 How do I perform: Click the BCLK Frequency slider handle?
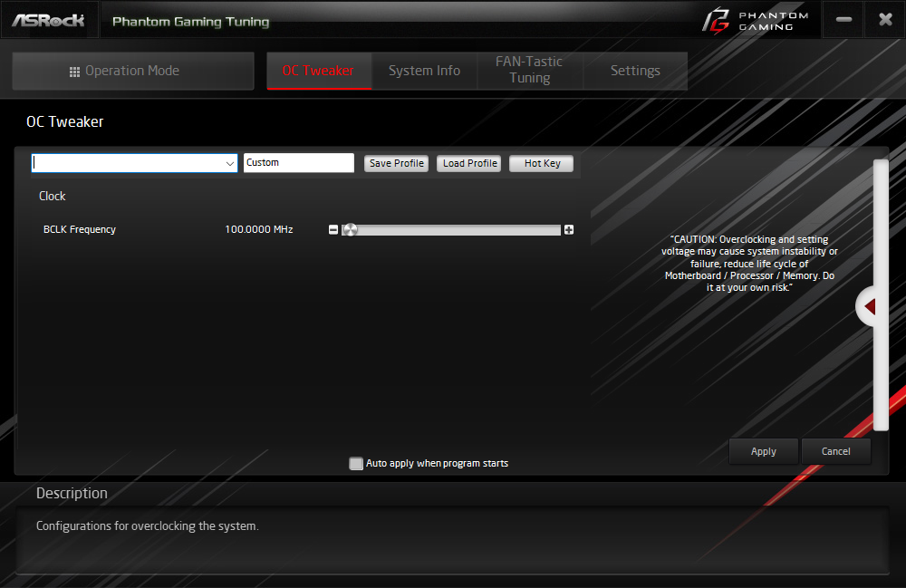point(350,230)
